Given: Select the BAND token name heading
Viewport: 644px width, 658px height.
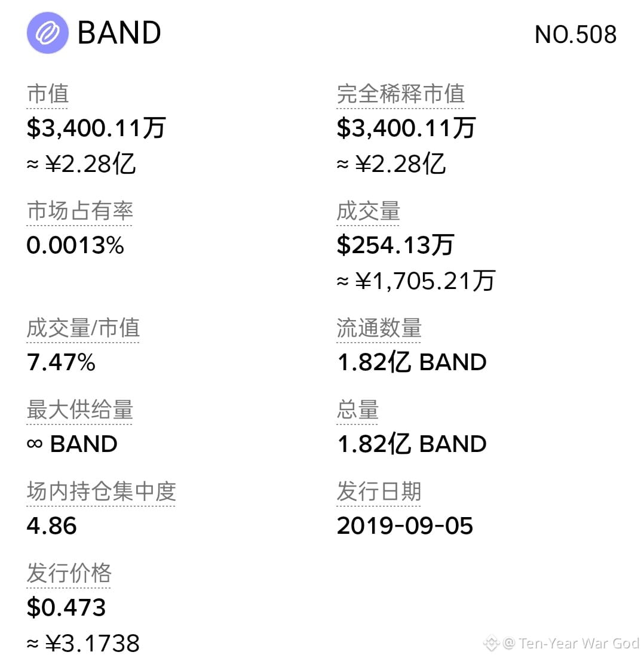Looking at the screenshot, I should tap(119, 33).
